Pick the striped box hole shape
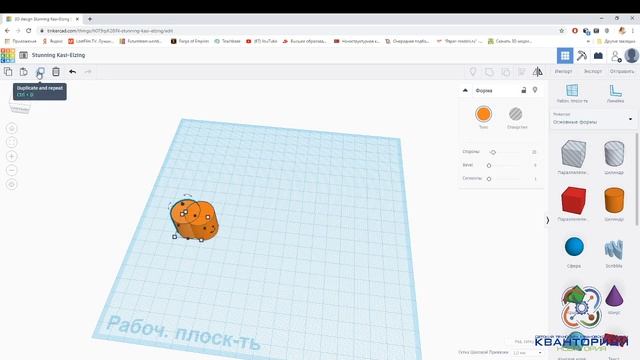640x360 pixels. [573, 154]
